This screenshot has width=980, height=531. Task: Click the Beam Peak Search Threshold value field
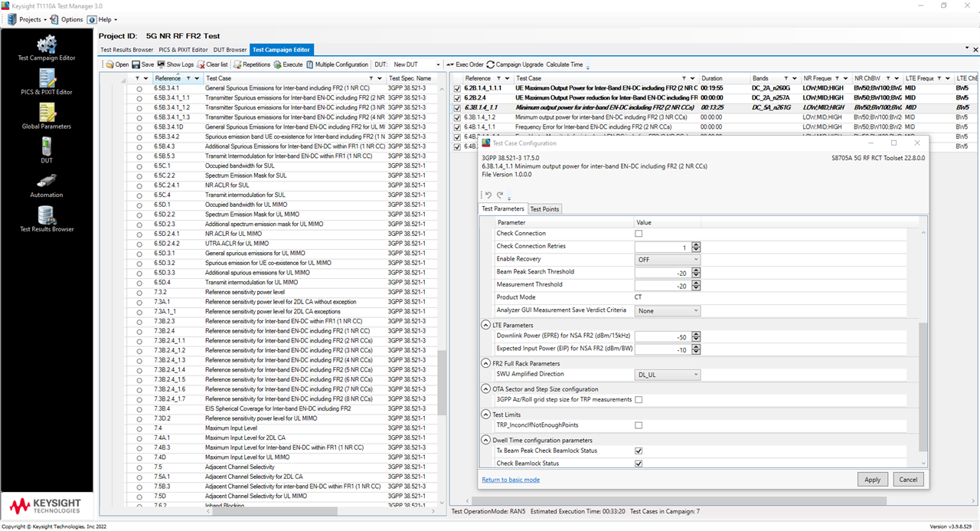tap(662, 272)
